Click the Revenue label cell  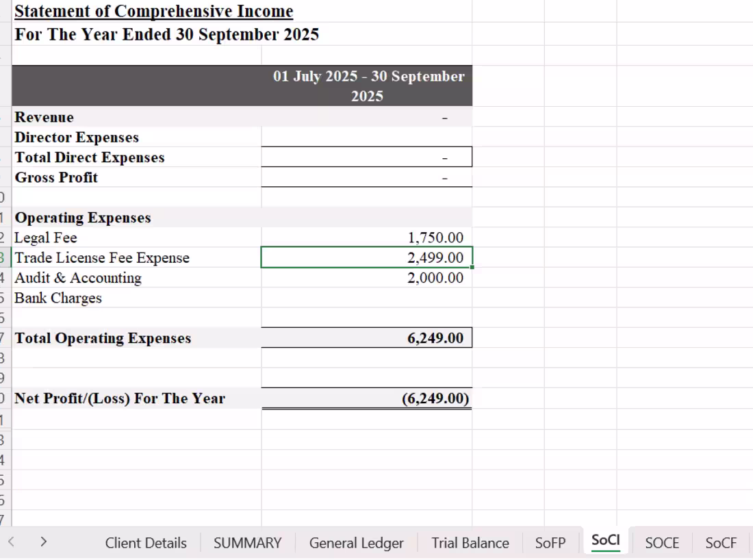137,117
